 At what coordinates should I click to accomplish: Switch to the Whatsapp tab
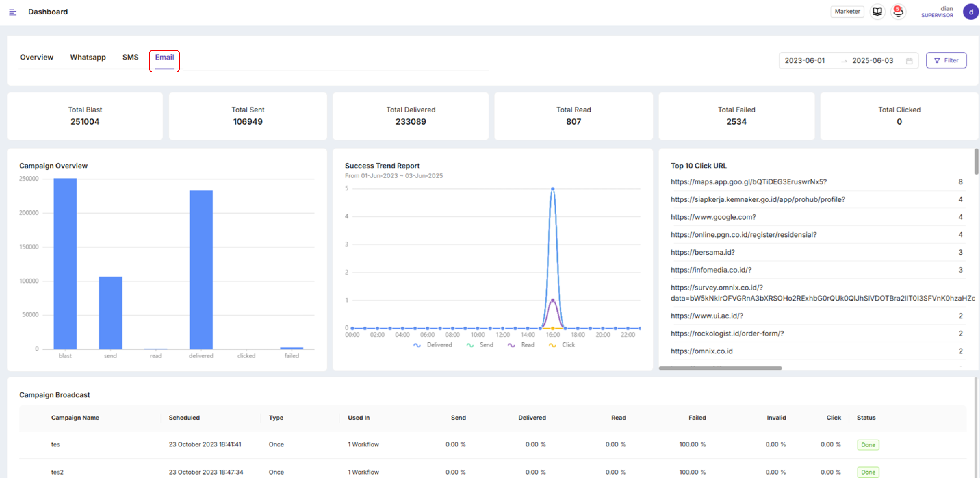pyautogui.click(x=88, y=57)
